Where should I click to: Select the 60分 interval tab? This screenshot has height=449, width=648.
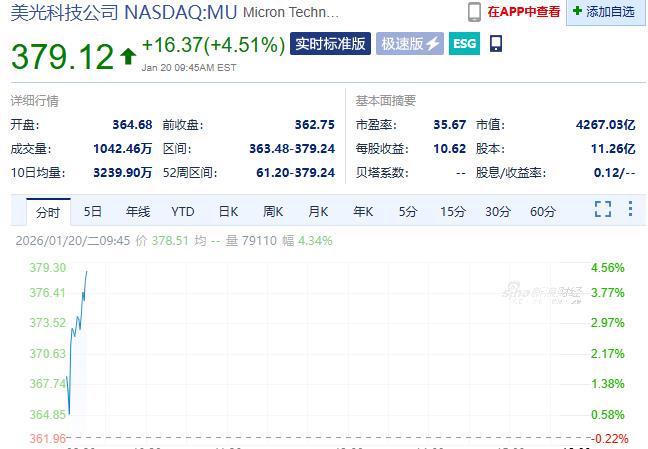(x=543, y=212)
